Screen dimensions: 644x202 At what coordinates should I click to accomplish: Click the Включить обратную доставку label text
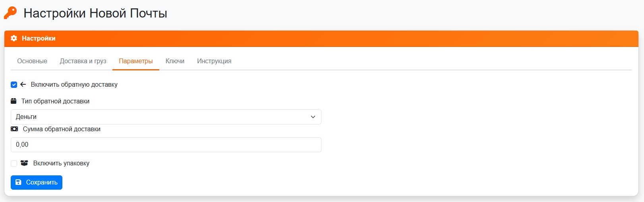coord(74,84)
